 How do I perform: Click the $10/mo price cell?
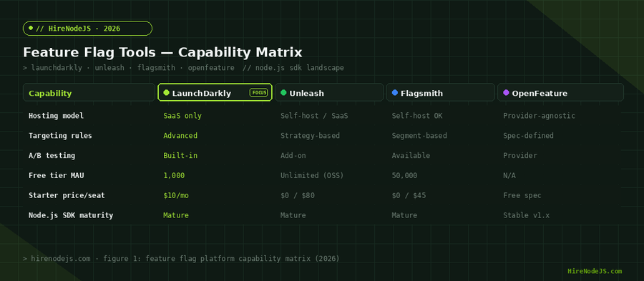point(176,195)
